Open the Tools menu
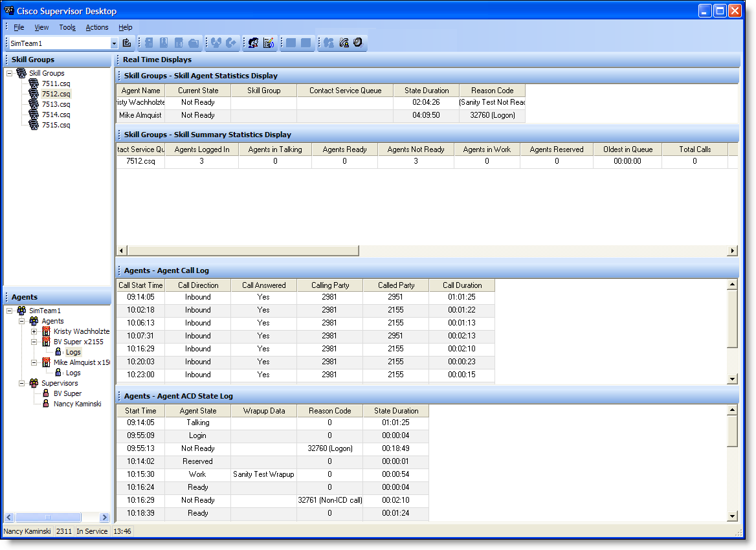This screenshot has height=550, width=756. (x=67, y=27)
